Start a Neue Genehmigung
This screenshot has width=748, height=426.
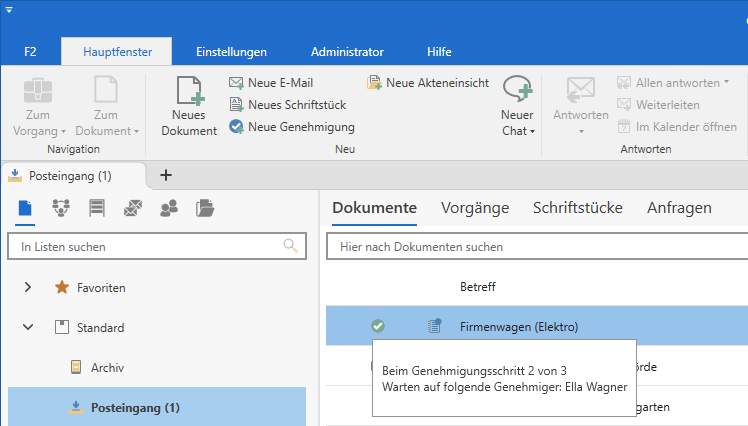291,127
